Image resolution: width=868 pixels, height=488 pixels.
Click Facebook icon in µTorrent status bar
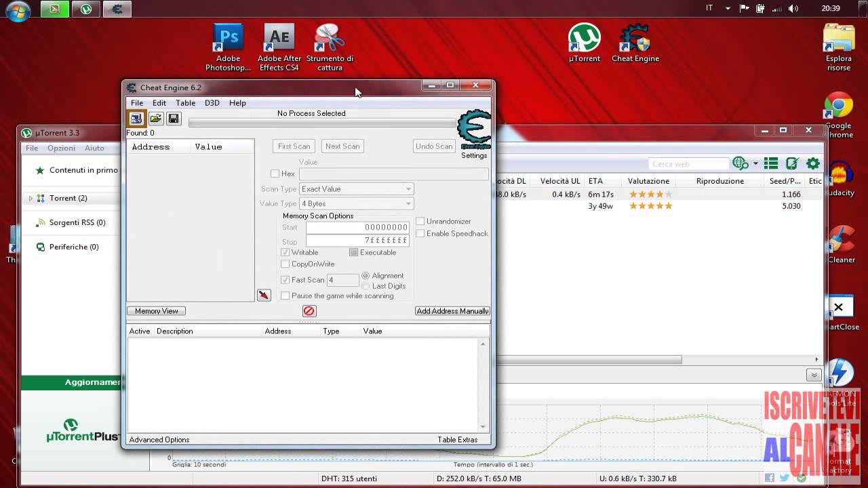click(x=770, y=478)
